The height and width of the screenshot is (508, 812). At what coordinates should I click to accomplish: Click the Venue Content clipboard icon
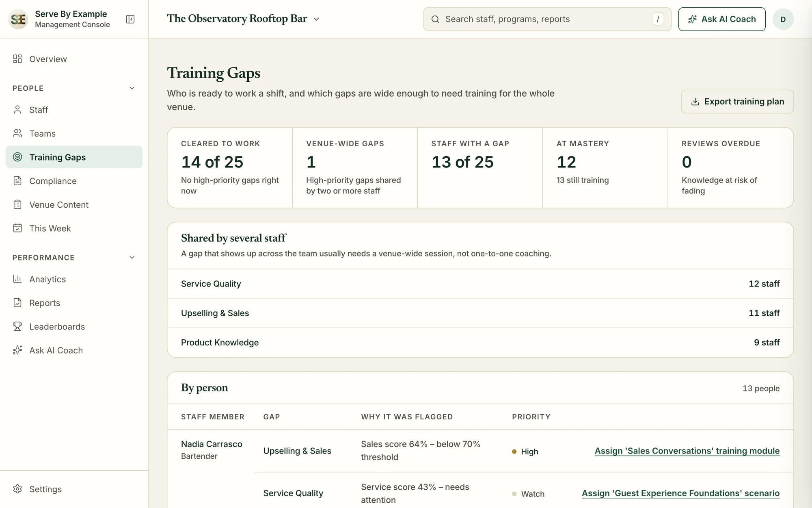(17, 204)
